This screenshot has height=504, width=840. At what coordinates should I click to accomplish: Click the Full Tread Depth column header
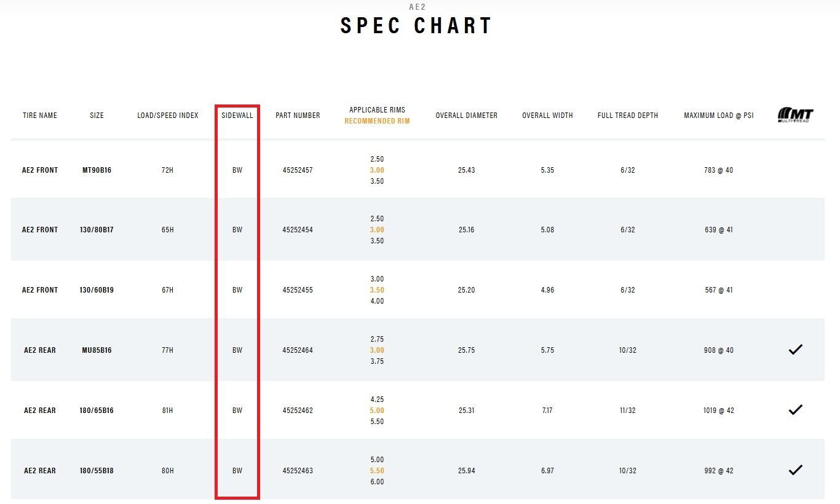point(627,116)
